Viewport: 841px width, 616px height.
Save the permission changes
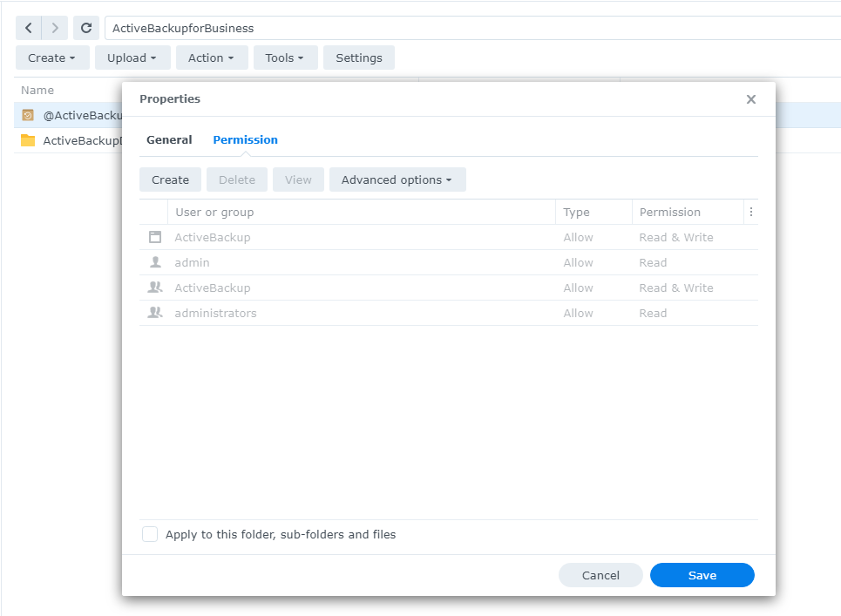702,575
